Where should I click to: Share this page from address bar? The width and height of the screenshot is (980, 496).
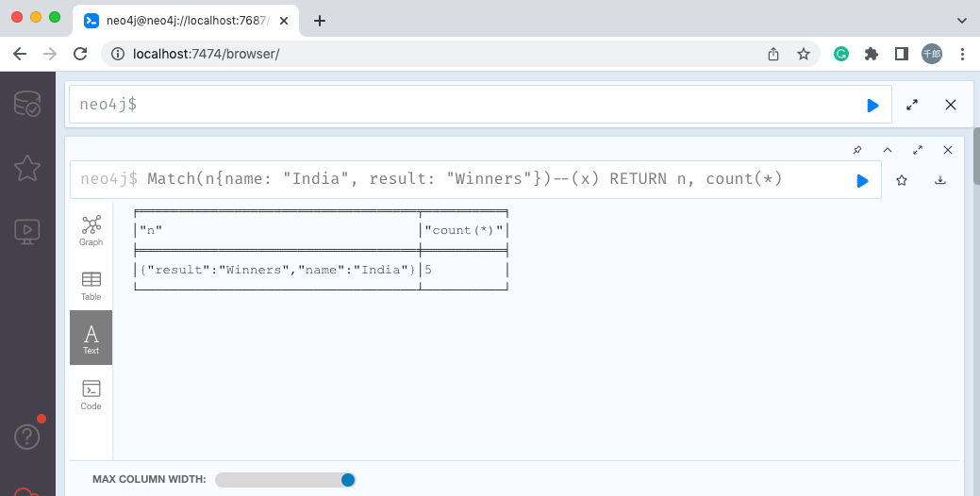coord(773,54)
